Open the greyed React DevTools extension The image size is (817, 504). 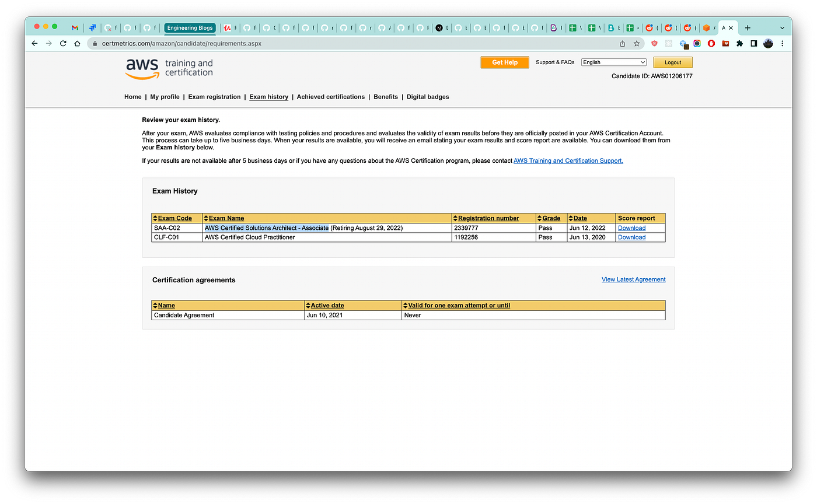669,43
